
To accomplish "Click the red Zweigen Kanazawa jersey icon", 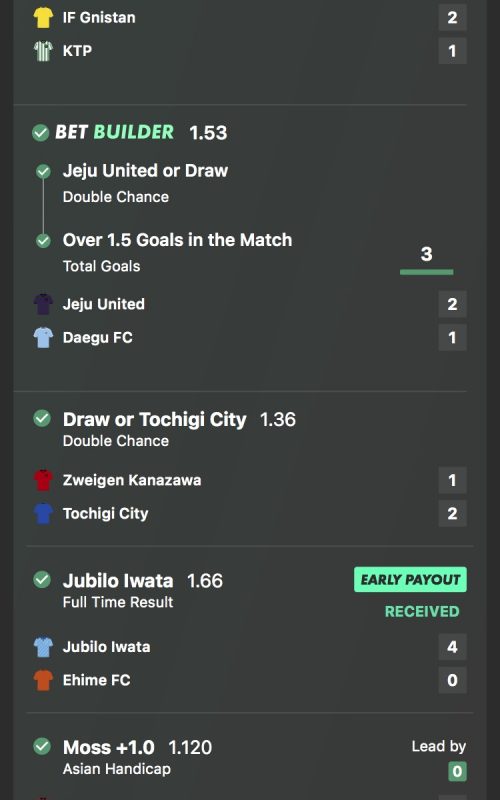I will (x=43, y=480).
